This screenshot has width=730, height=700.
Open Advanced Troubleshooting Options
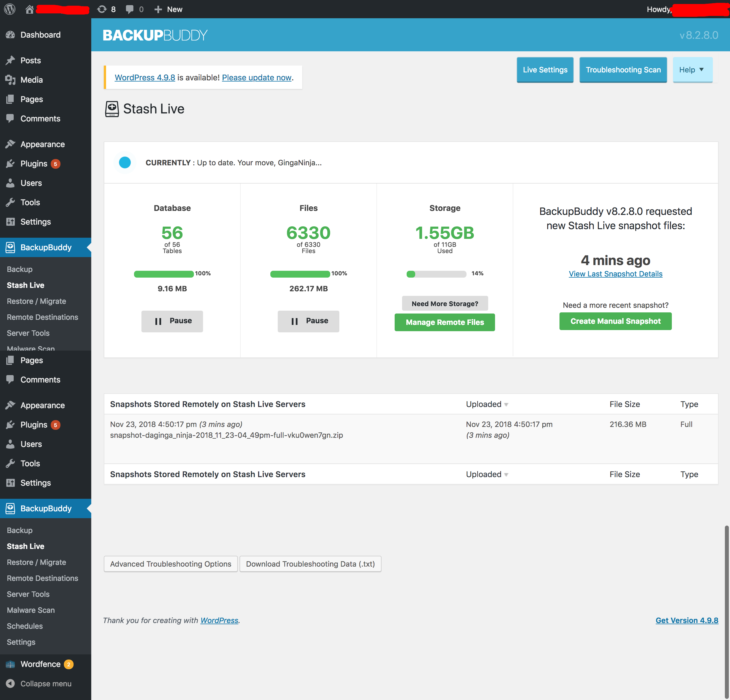click(x=171, y=564)
